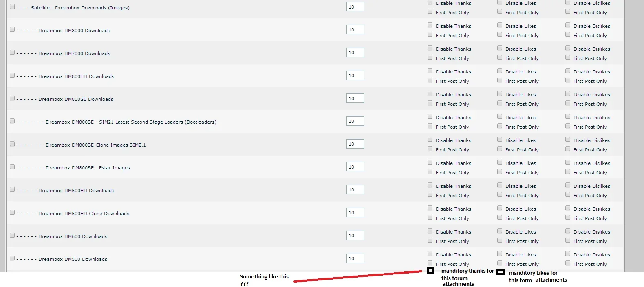Image resolution: width=644 pixels, height=287 pixels.
Task: Enable Disable Thanks in SIM21 Bootloaders row
Action: pos(430,116)
